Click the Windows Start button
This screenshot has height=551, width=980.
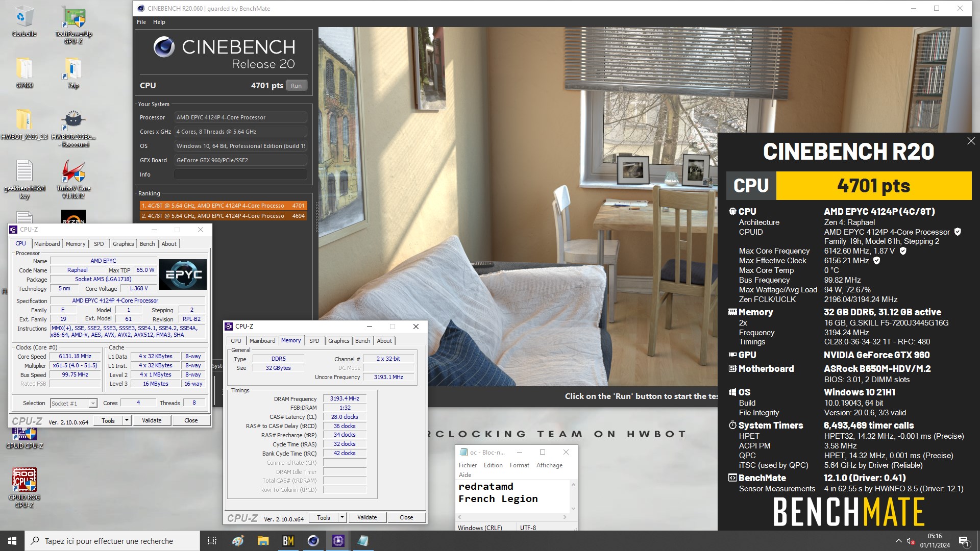(12, 541)
